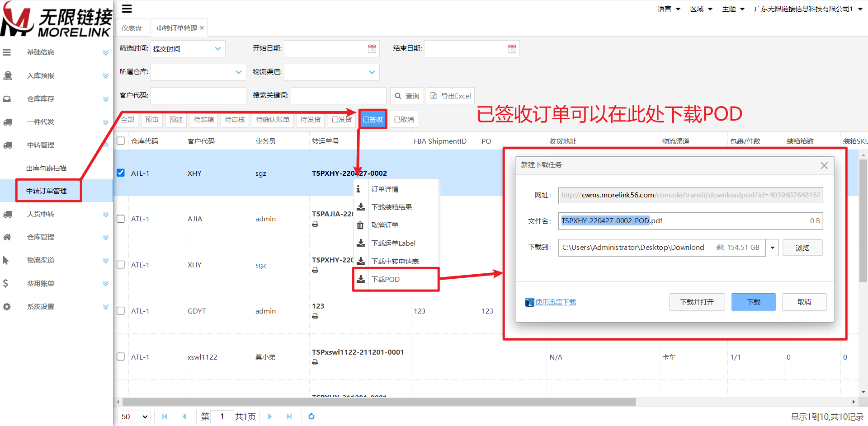
Task: Click the 使用迅雷下载 link
Action: point(555,302)
